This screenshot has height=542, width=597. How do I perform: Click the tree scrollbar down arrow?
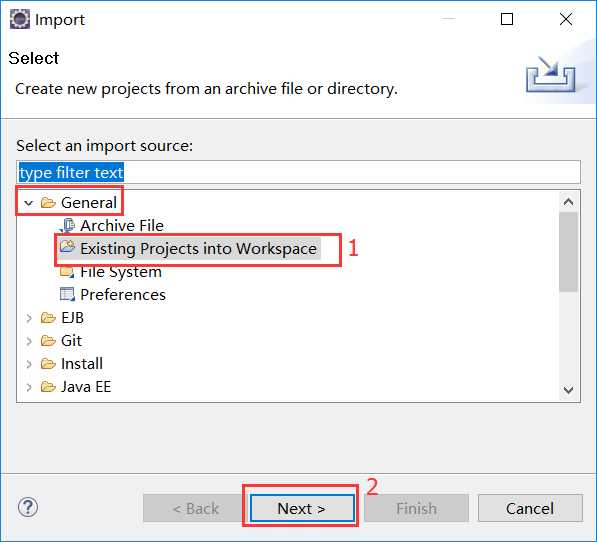tap(568, 390)
